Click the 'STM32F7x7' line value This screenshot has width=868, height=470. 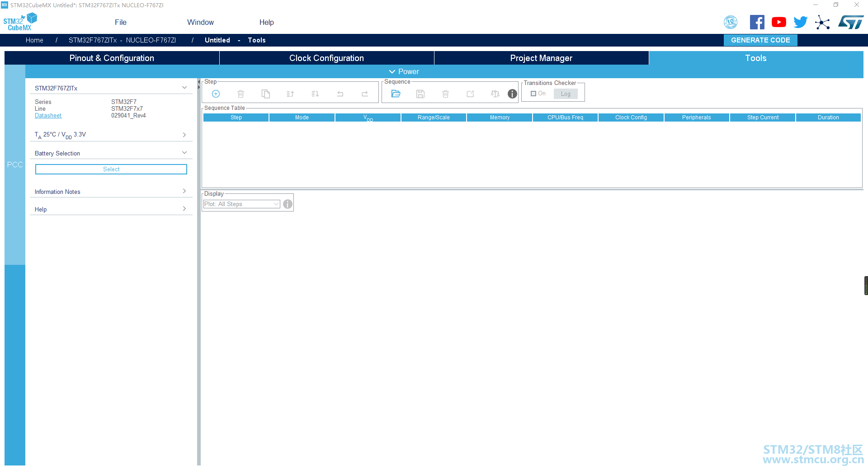[127, 109]
